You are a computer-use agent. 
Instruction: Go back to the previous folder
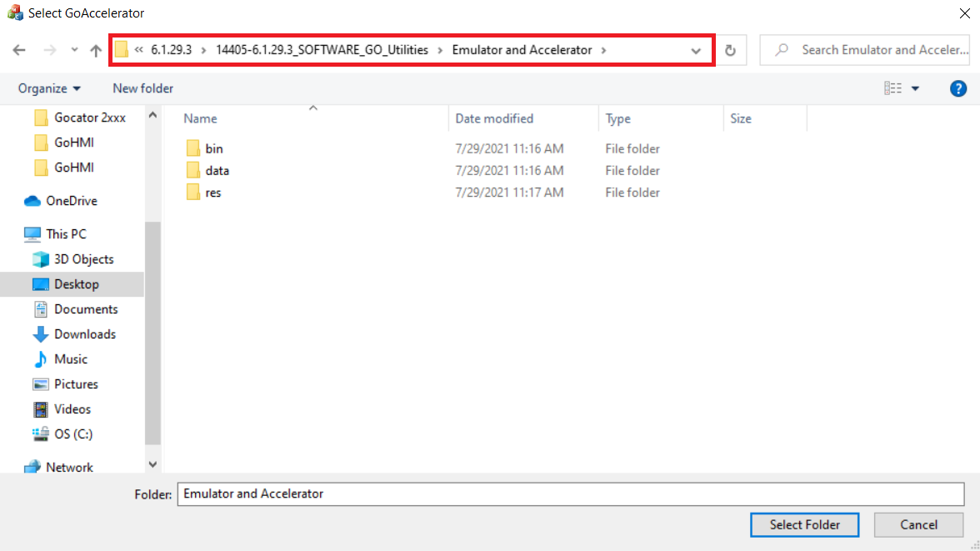pos(19,50)
